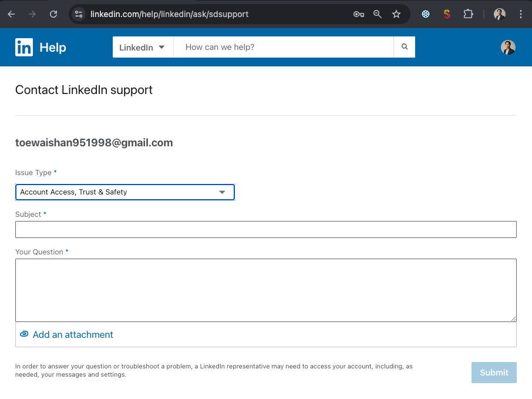The height and width of the screenshot is (399, 532).
Task: Go back to the previous page
Action: [11, 14]
